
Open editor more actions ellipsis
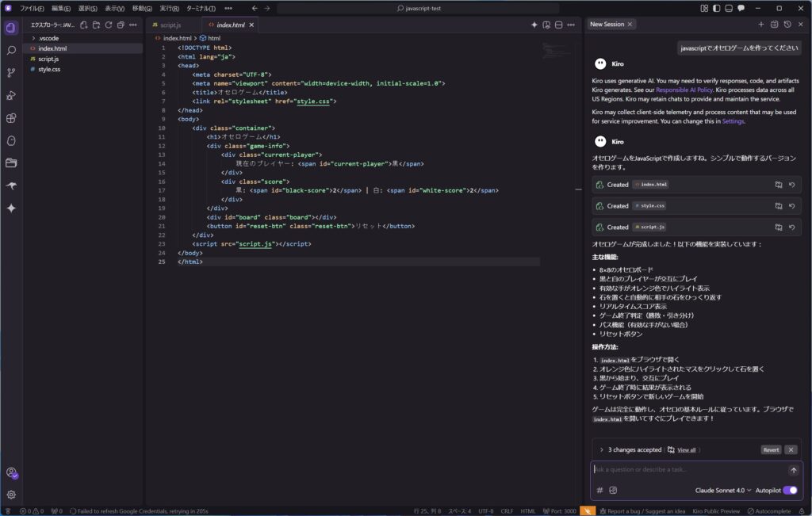click(571, 25)
